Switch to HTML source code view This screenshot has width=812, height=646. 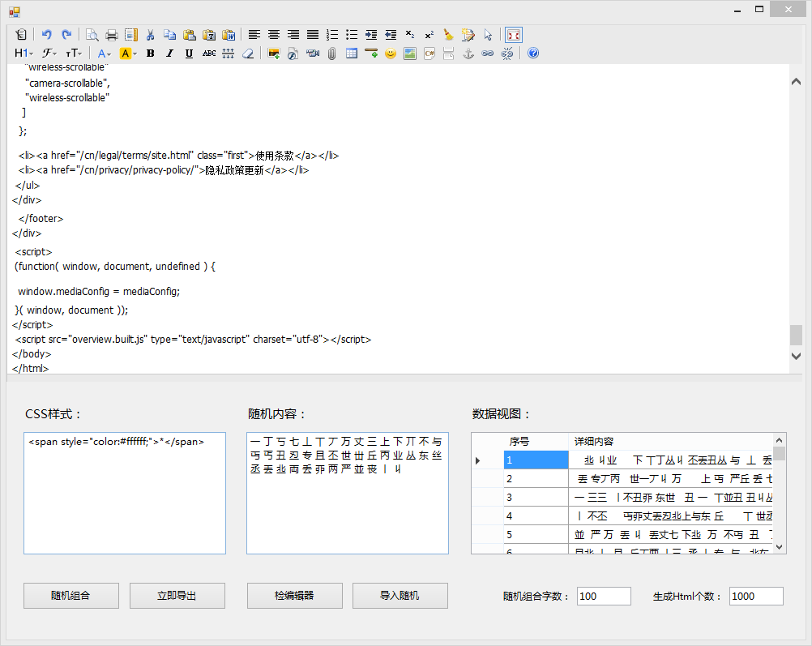point(21,35)
